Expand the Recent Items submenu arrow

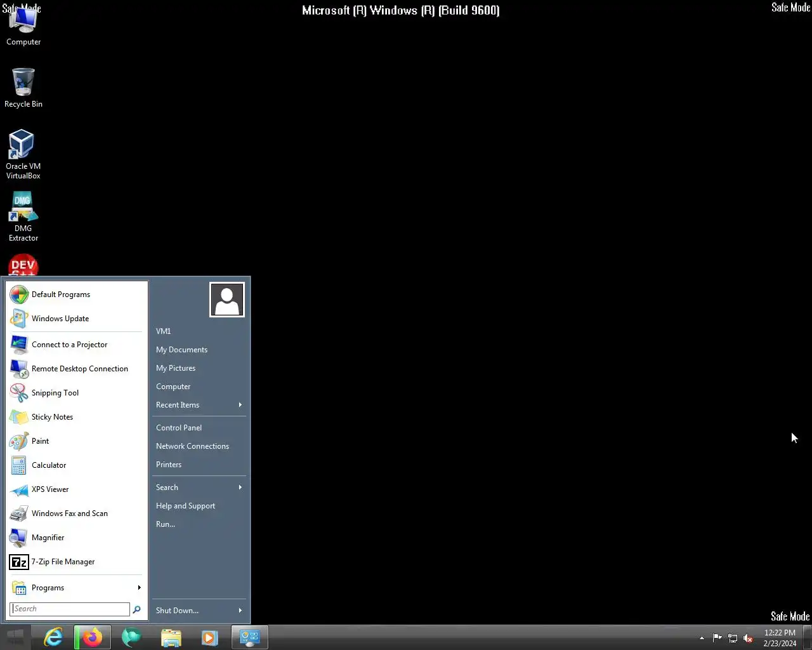pos(240,405)
